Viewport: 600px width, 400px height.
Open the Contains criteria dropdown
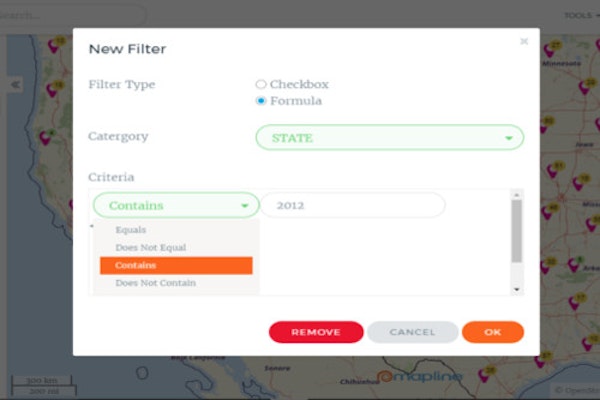[x=176, y=206]
